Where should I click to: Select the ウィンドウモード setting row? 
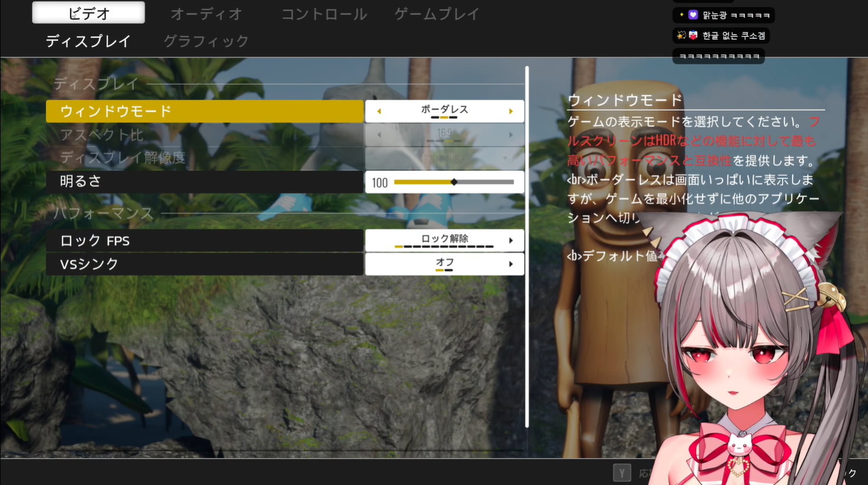click(204, 111)
